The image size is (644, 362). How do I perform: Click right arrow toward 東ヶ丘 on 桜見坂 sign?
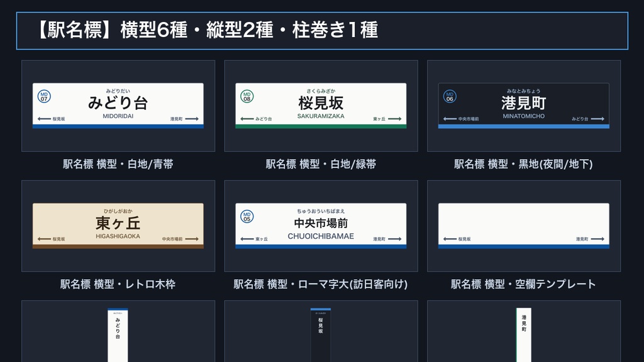point(395,119)
